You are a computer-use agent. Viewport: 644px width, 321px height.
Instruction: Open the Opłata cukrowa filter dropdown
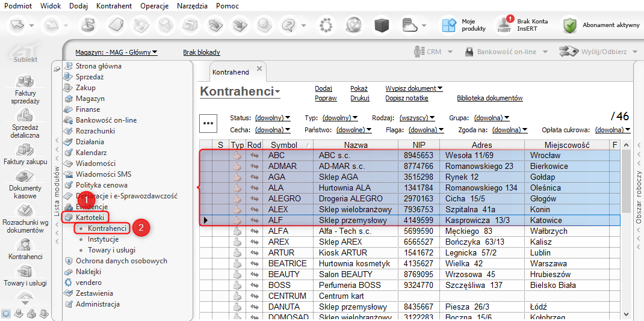coord(613,130)
